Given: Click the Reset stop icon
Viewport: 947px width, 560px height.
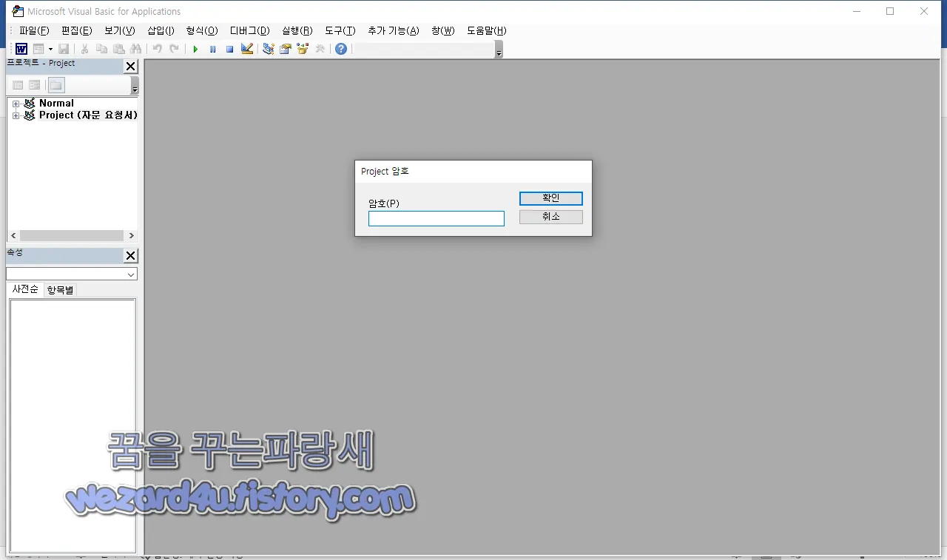Looking at the screenshot, I should pos(229,49).
